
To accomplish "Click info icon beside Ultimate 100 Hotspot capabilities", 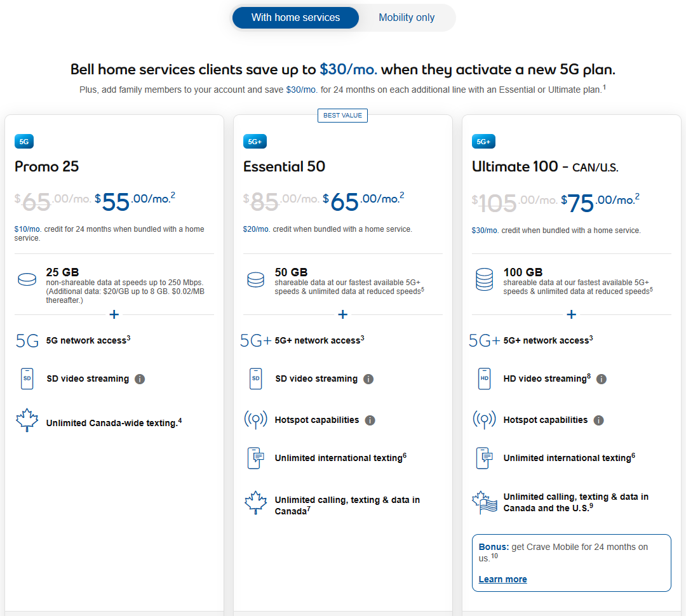I will point(598,420).
